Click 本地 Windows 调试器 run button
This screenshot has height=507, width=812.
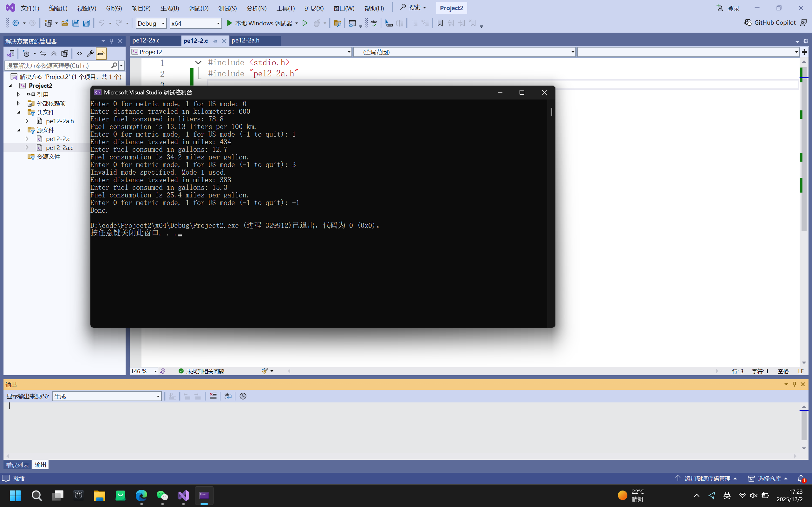(x=259, y=23)
